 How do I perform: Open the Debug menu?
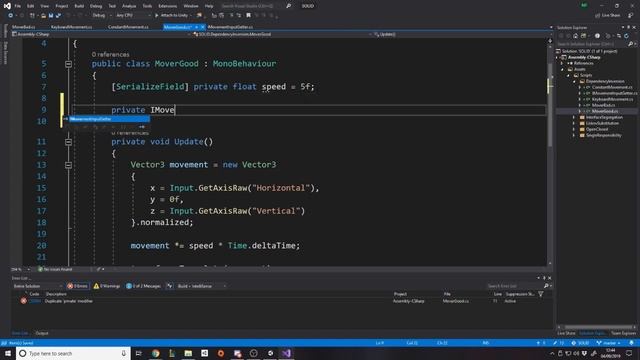click(96, 6)
